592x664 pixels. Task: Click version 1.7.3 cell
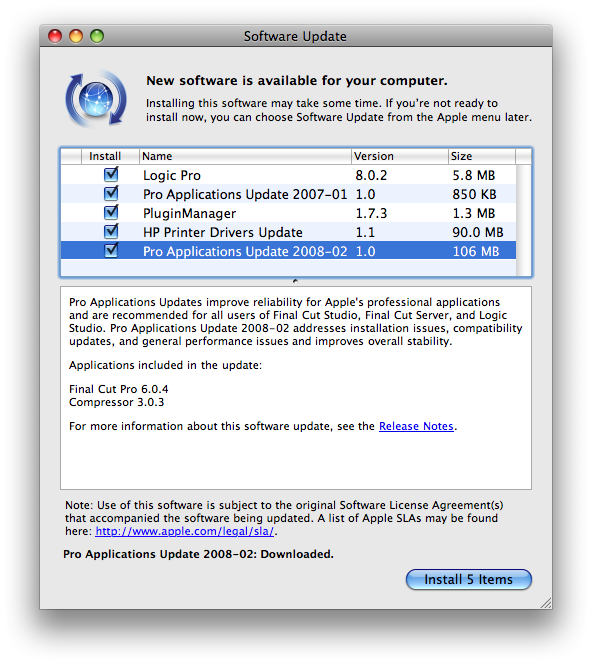click(371, 213)
